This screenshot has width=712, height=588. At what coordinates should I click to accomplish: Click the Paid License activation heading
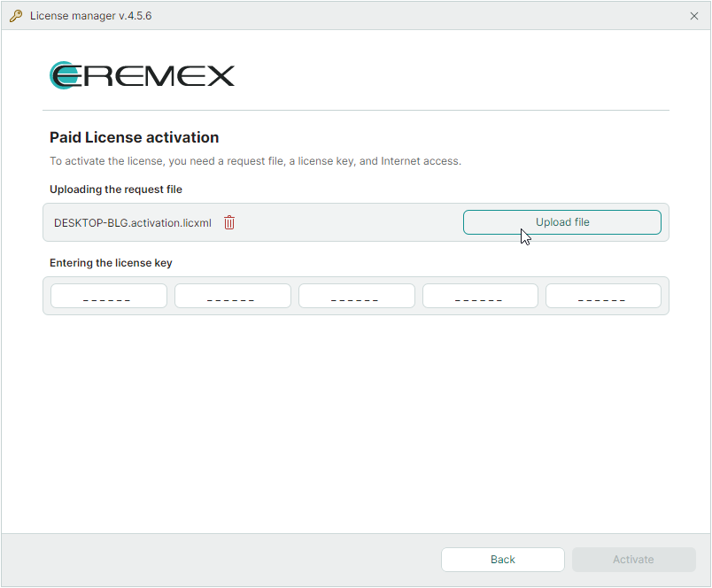(x=134, y=137)
